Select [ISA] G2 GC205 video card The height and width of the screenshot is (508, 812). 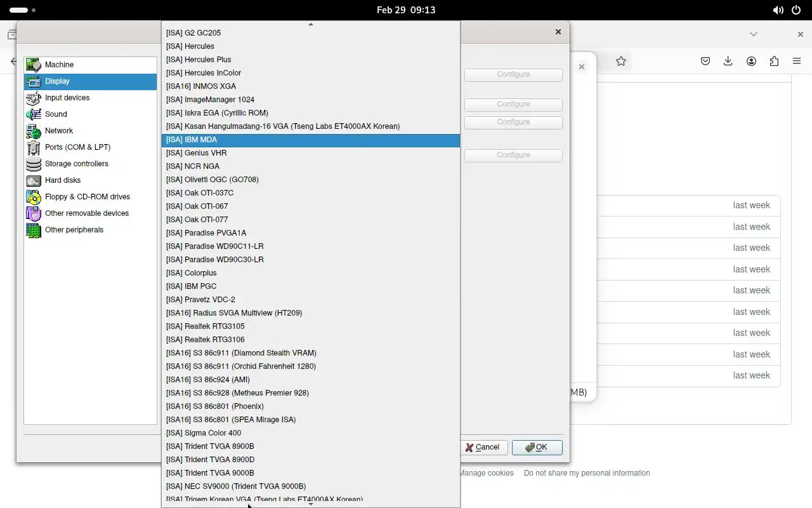point(311,33)
